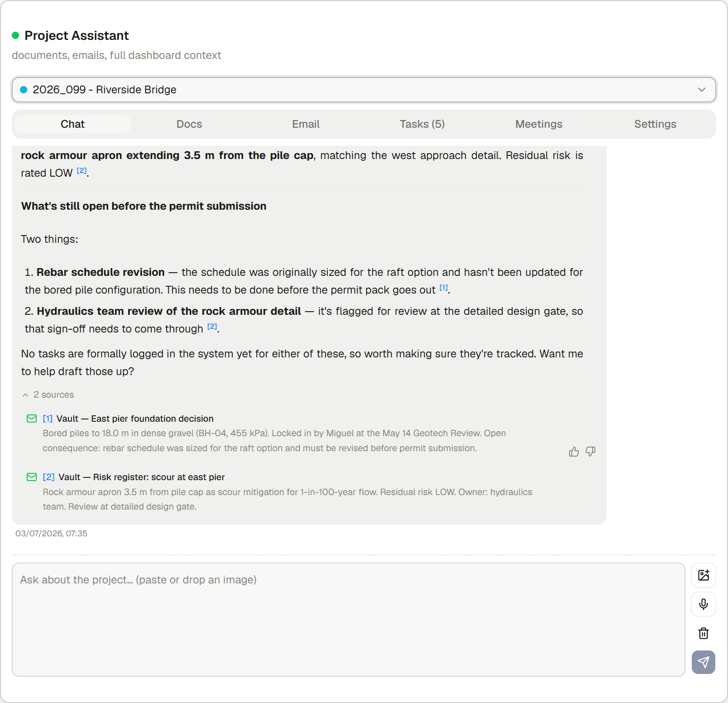Click 'Rebar schedule revision' list item text
The image size is (728, 703).
tap(101, 272)
